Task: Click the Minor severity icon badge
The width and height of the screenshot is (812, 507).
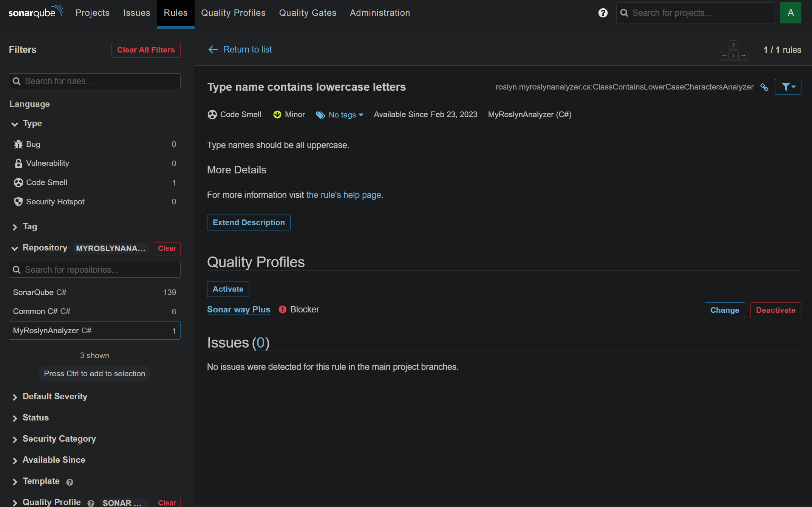Action: pyautogui.click(x=277, y=114)
